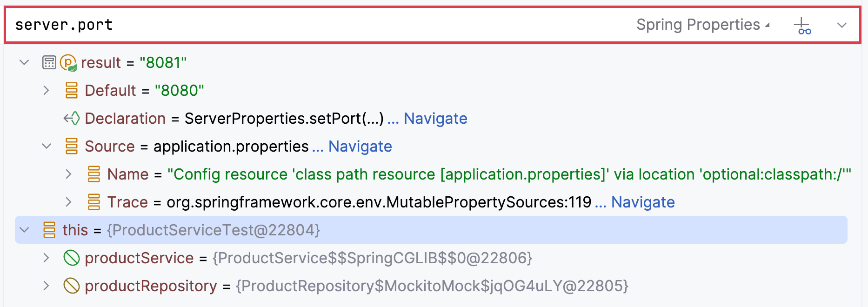Expand the Default value node
Image resolution: width=868 pixels, height=307 pixels.
46,90
